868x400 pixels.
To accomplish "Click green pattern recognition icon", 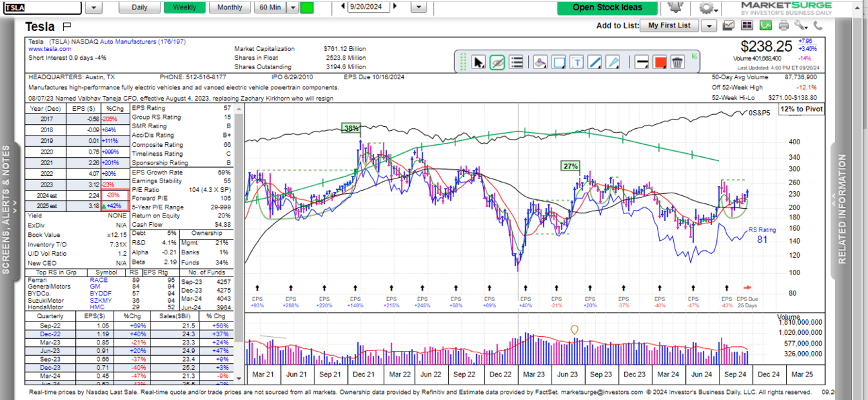I will click(x=765, y=26).
